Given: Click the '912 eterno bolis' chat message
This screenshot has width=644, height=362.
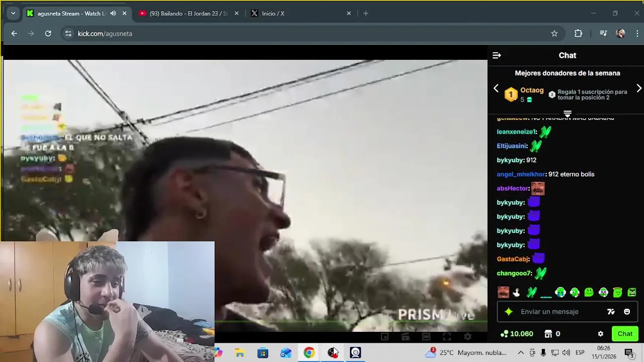Looking at the screenshot, I should (x=571, y=174).
